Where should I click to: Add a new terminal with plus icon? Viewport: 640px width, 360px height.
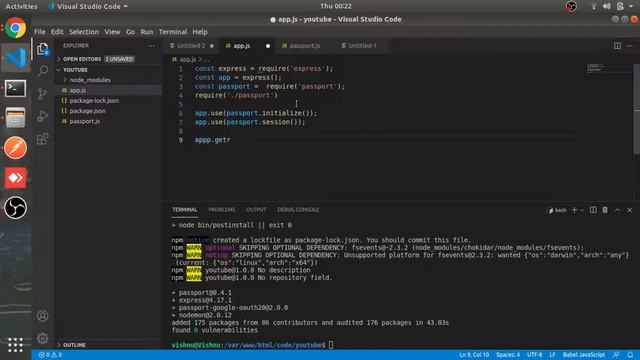coord(574,210)
